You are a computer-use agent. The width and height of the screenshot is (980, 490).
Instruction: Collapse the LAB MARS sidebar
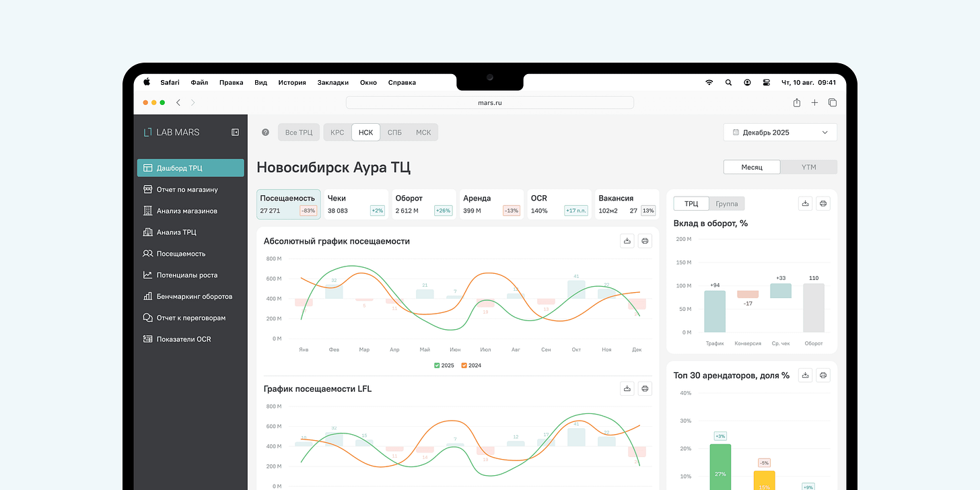coord(235,132)
